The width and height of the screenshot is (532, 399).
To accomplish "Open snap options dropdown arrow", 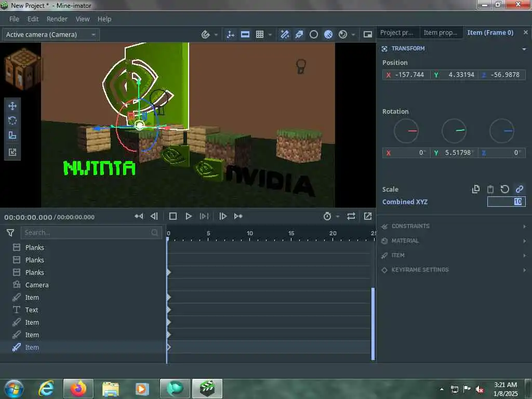I will pyautogui.click(x=216, y=35).
